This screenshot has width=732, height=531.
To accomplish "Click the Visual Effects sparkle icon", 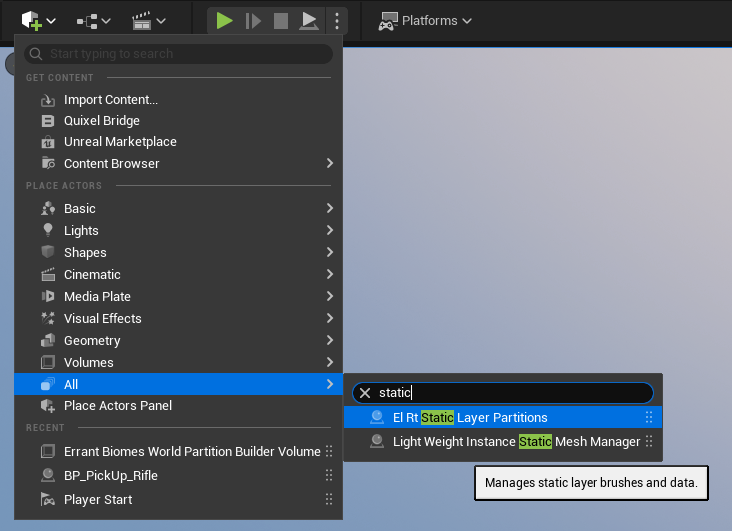I will coord(48,318).
